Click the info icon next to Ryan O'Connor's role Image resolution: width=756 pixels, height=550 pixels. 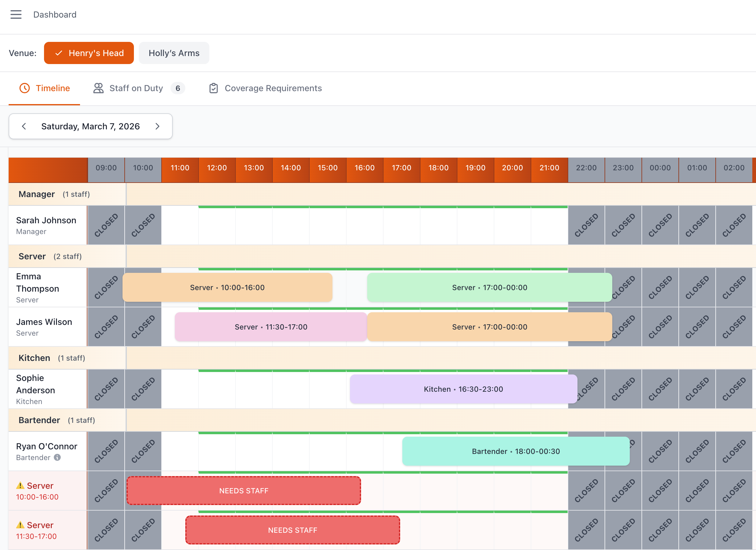pos(57,458)
